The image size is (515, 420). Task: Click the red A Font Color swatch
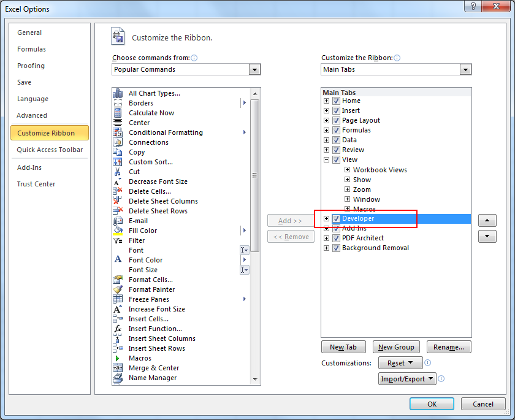click(x=119, y=260)
